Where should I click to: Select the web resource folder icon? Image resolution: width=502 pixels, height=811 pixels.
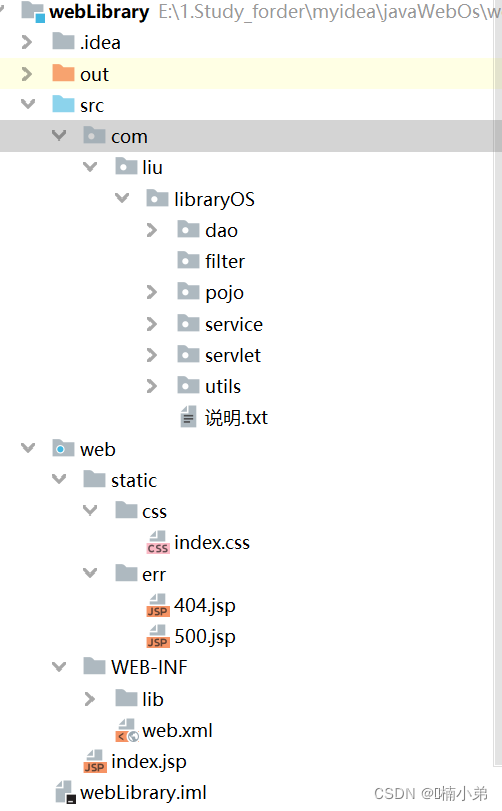[63, 448]
